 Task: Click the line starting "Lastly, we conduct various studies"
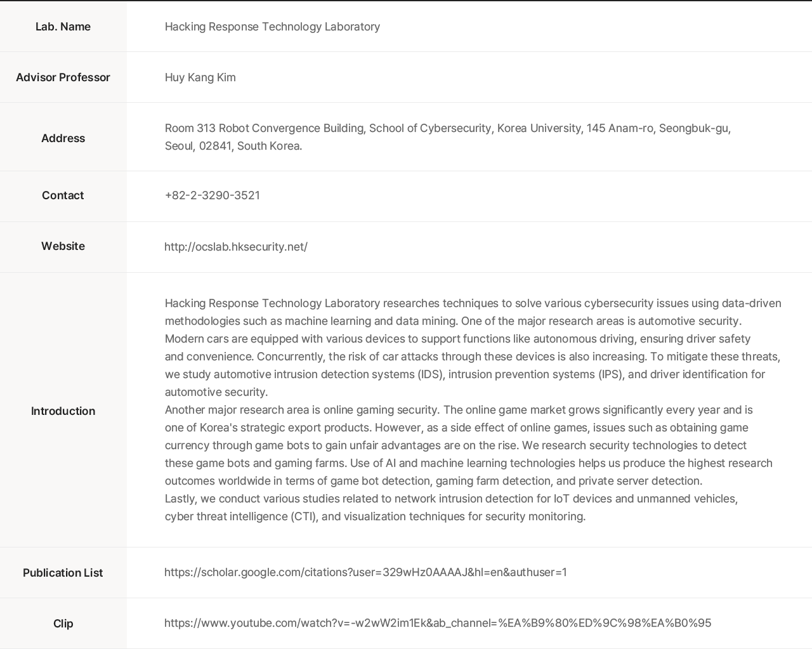click(451, 499)
